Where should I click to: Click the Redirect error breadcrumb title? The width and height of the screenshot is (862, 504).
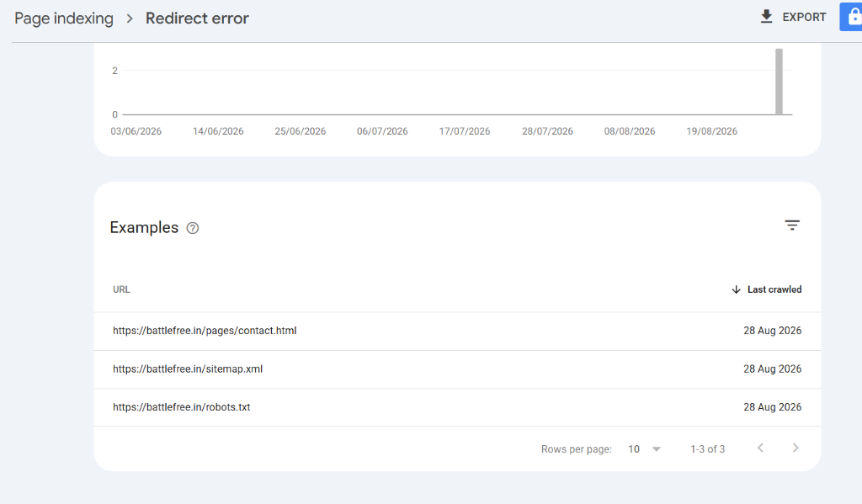pos(197,19)
